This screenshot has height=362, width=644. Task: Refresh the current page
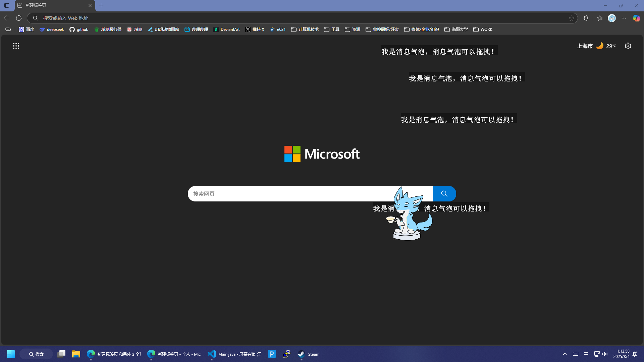pos(19,18)
